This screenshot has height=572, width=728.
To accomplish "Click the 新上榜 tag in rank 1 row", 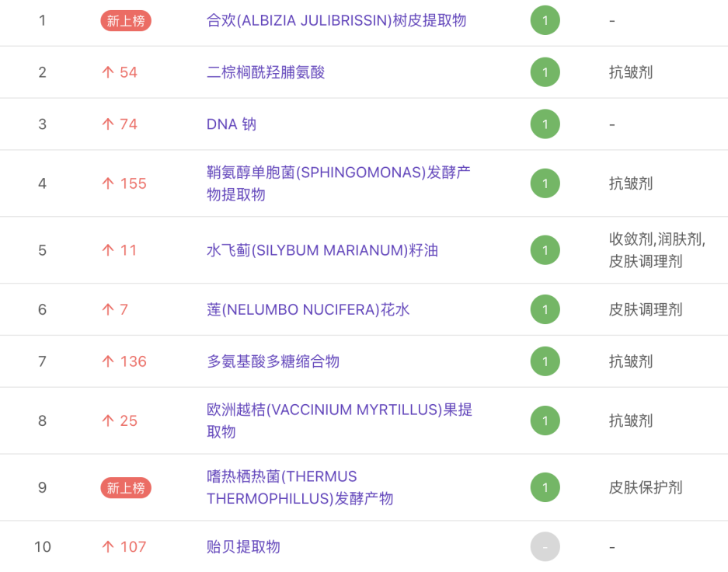I will coord(126,20).
